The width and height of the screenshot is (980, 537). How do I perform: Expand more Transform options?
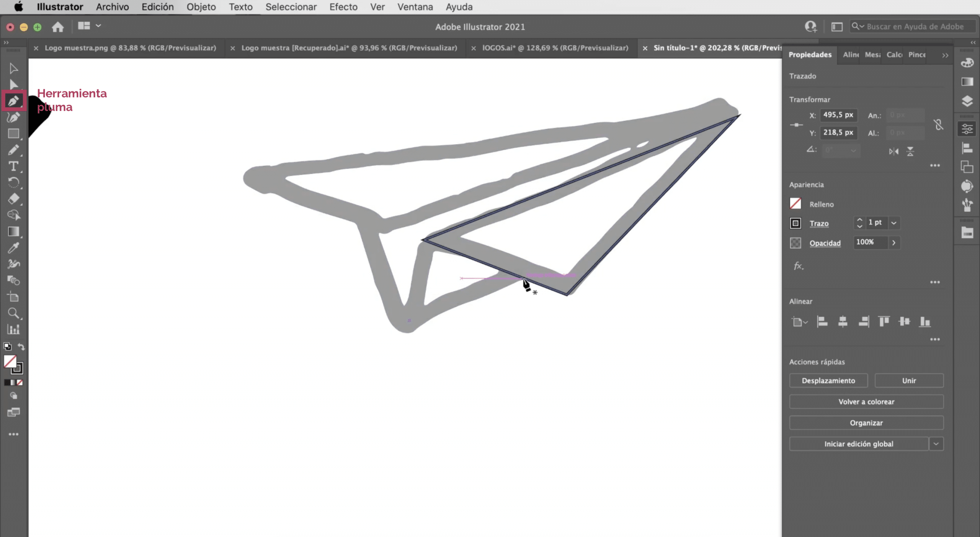935,165
